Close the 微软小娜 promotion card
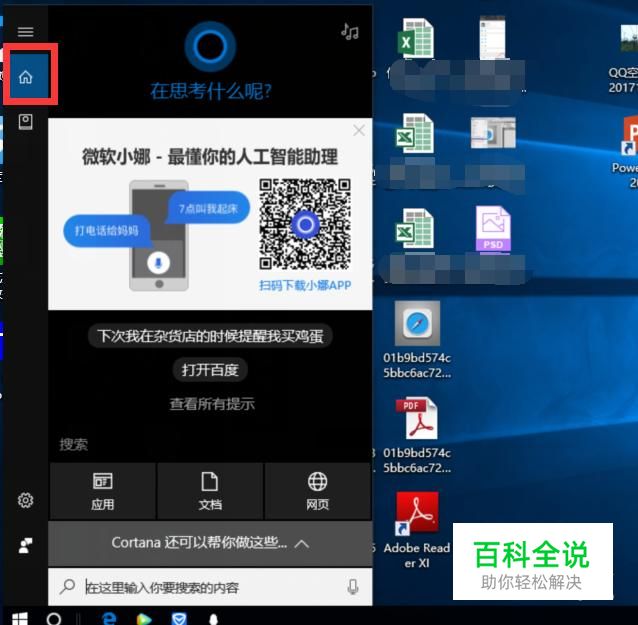Viewport: 638px width, 625px height. click(359, 131)
